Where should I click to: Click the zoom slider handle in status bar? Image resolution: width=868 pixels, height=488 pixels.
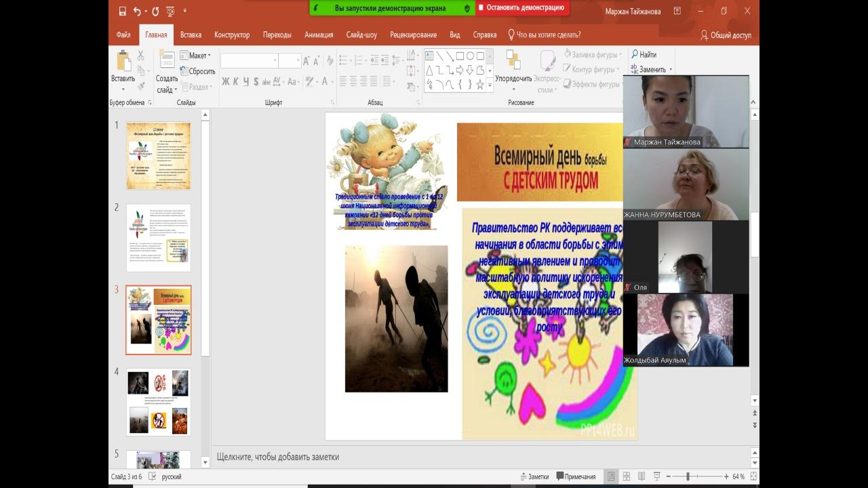coord(688,476)
